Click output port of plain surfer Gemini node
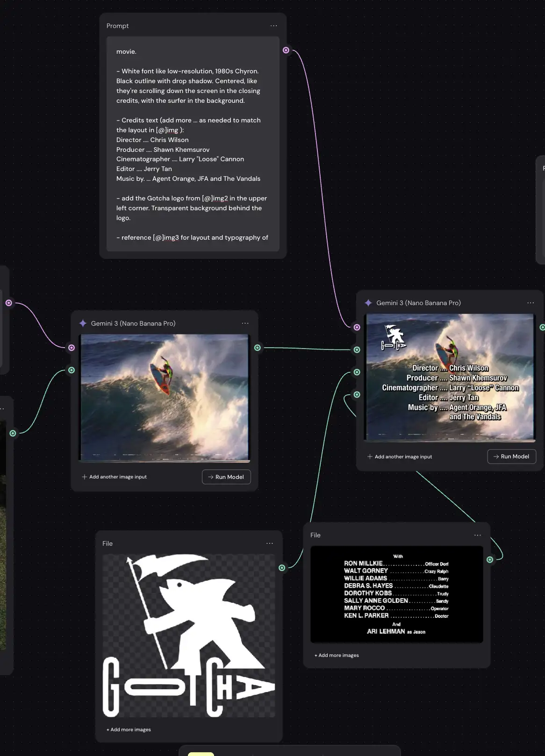The width and height of the screenshot is (545, 756). [258, 348]
